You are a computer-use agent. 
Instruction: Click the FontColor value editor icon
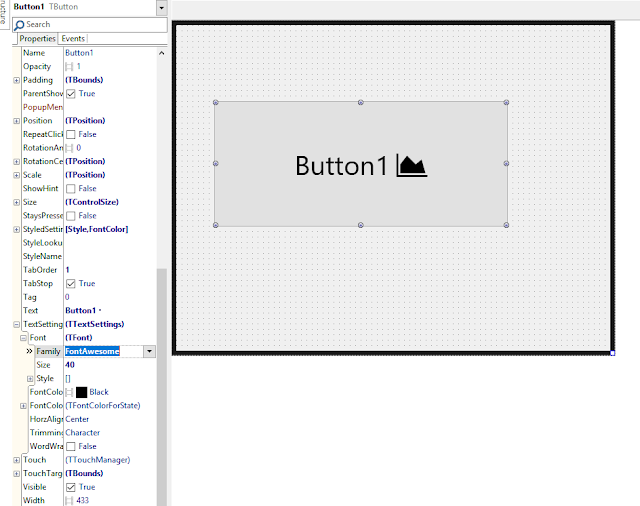pos(69,392)
